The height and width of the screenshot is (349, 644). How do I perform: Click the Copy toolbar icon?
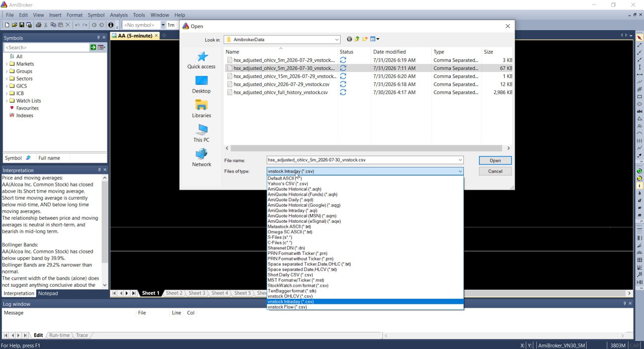53,25
